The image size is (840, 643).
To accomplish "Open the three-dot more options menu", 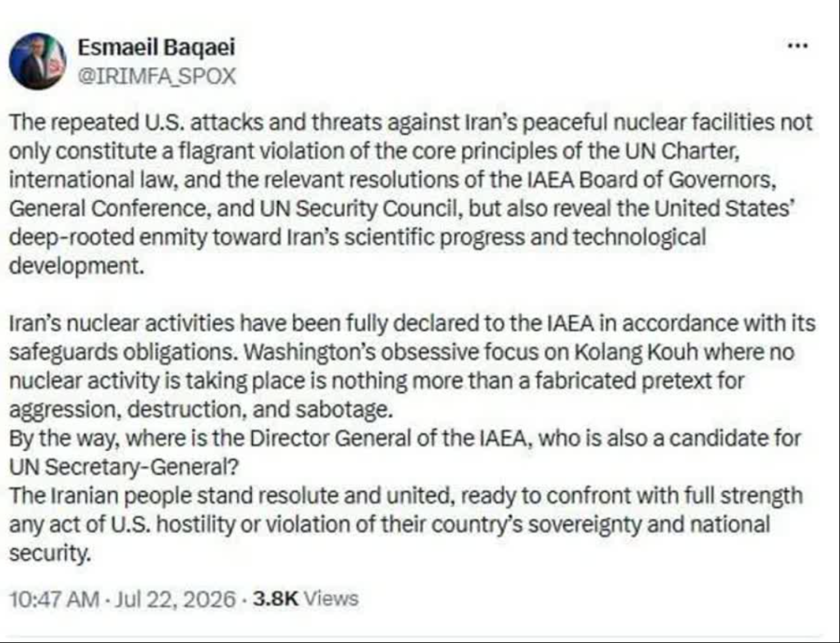I will [797, 46].
